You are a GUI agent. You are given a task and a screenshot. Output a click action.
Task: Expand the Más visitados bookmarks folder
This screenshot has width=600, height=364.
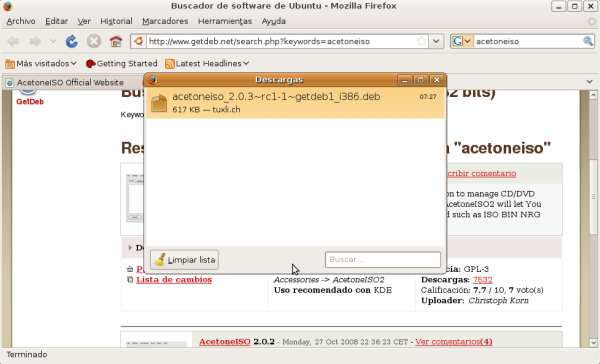point(41,64)
